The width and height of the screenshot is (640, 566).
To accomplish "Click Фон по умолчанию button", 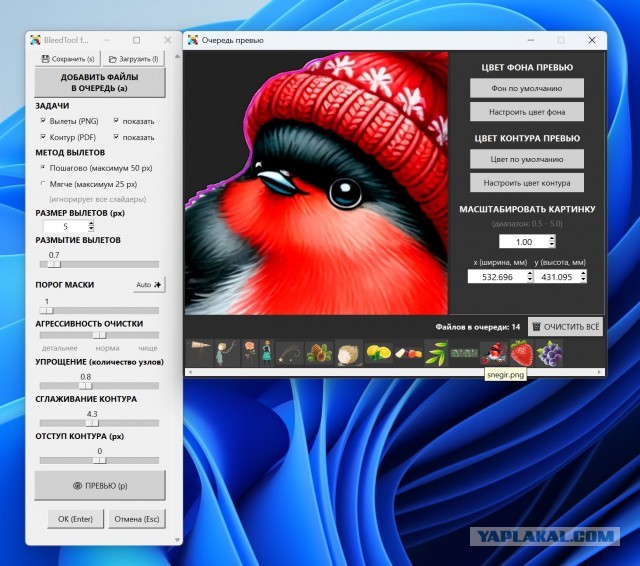I will [527, 88].
